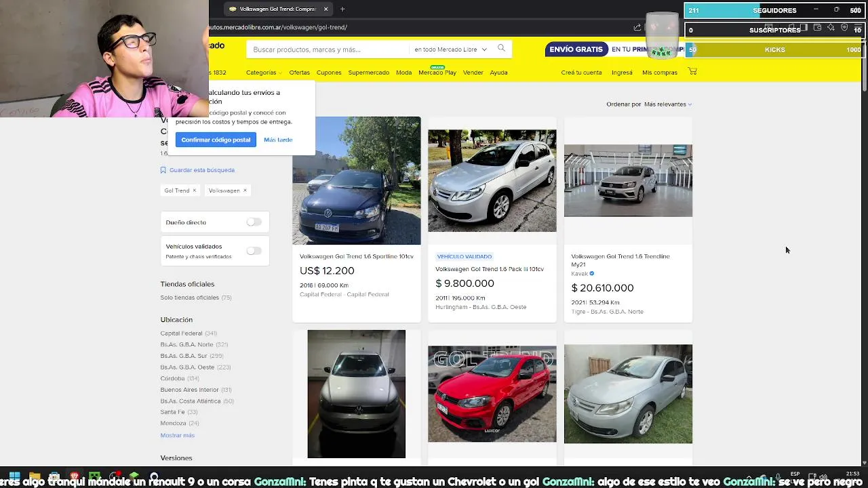The image size is (868, 488).
Task: Click the Guardar esta búsqueda link
Action: click(x=202, y=170)
